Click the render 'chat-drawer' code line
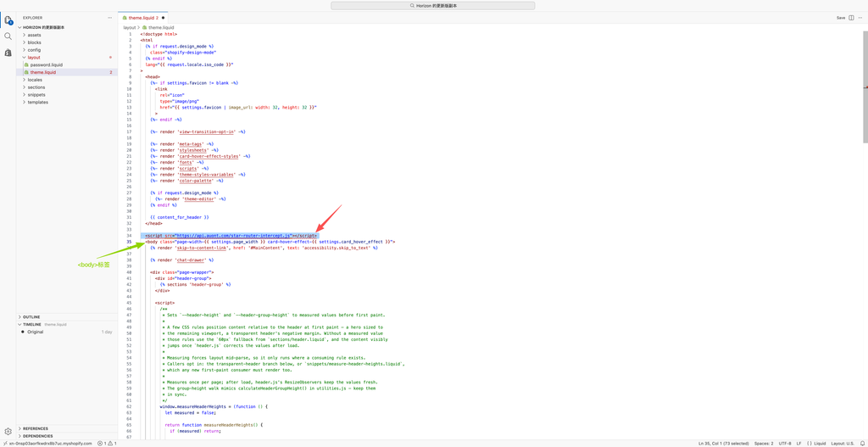Image resolution: width=868 pixels, height=447 pixels. [x=182, y=260]
